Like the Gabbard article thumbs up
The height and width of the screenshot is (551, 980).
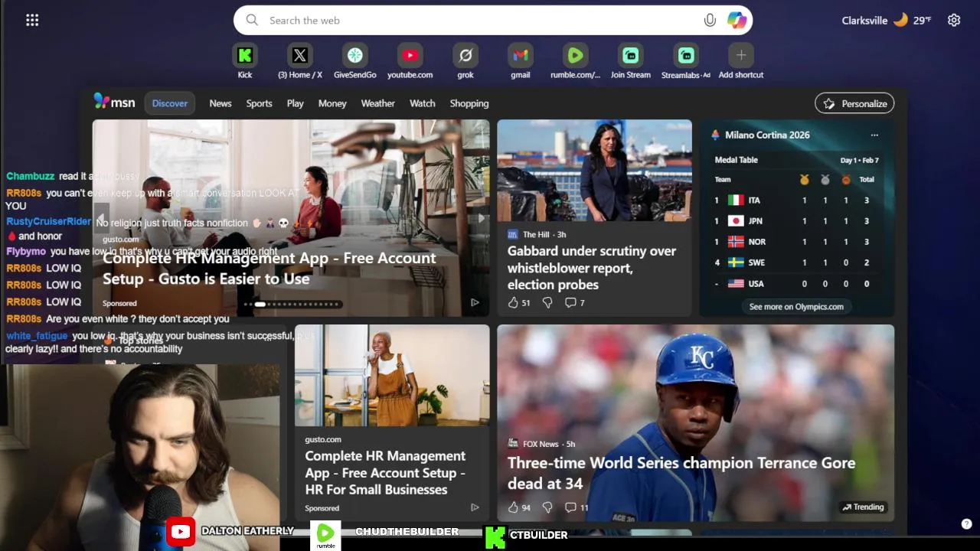[x=514, y=303]
